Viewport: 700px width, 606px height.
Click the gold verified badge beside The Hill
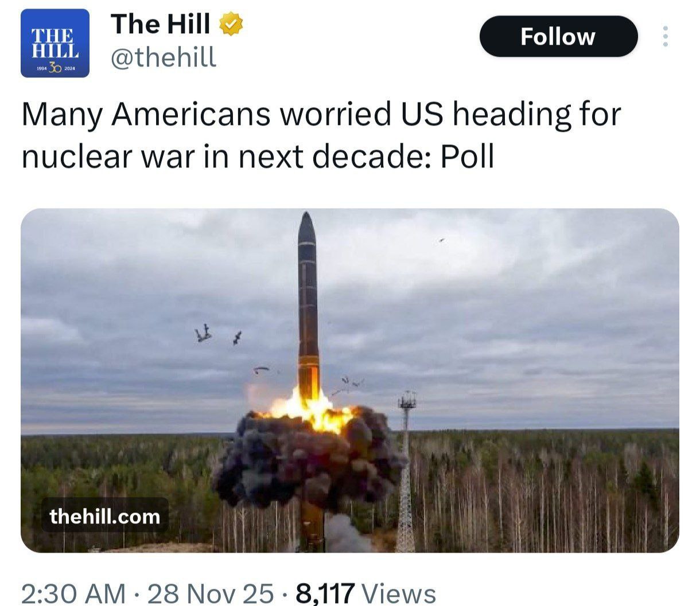click(231, 25)
